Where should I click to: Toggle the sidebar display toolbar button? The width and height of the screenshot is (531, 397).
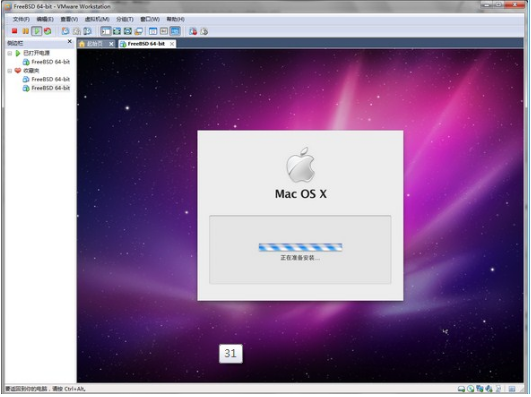(106, 32)
